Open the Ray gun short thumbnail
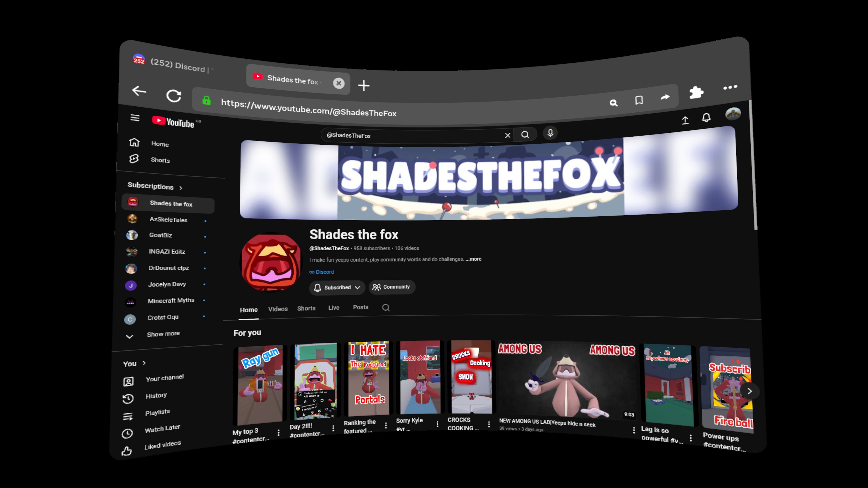Screen dimensions: 868x488 click(x=260, y=386)
